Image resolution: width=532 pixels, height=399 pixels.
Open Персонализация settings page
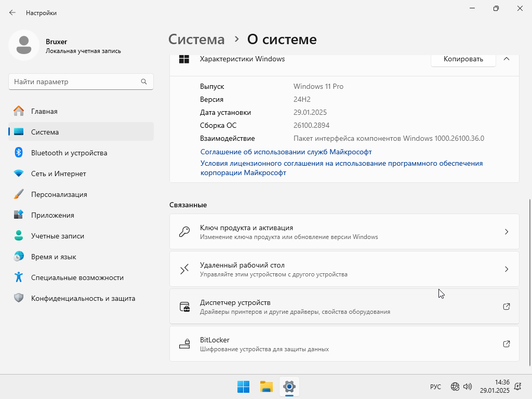tap(59, 194)
